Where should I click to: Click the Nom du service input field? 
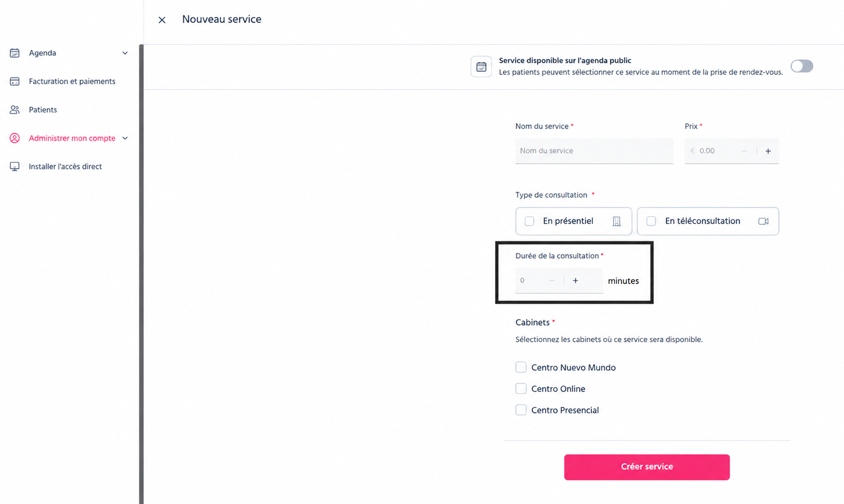pyautogui.click(x=594, y=151)
